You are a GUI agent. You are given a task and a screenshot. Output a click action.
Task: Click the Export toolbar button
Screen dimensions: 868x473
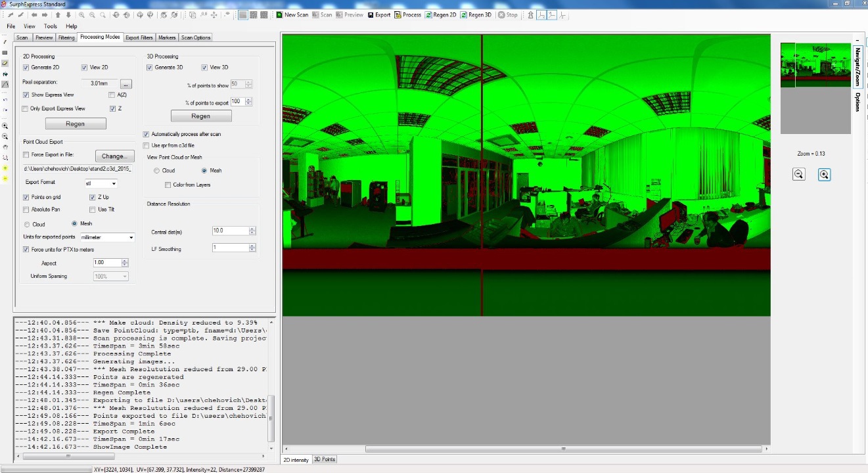pyautogui.click(x=379, y=14)
